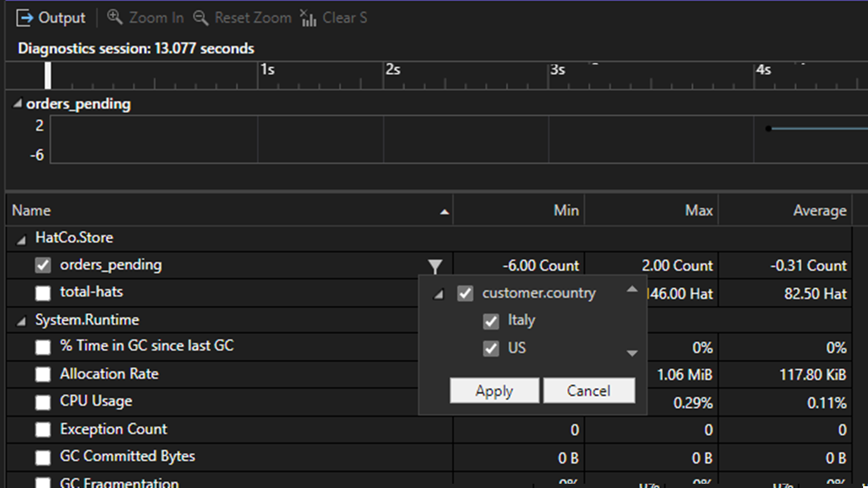Click the scroll-down arrow in the filter popup

click(632, 353)
